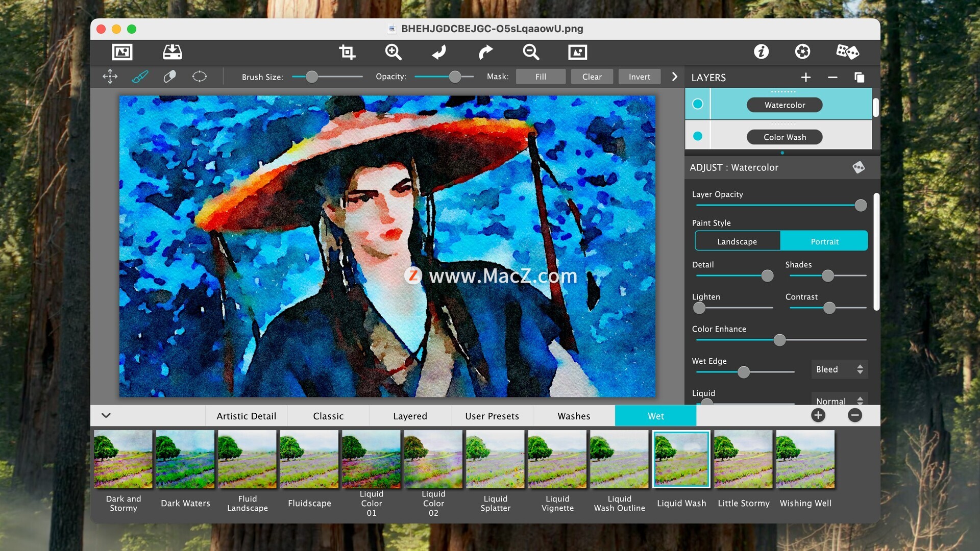Redo the last action
The height and width of the screenshot is (551, 980).
point(485,52)
